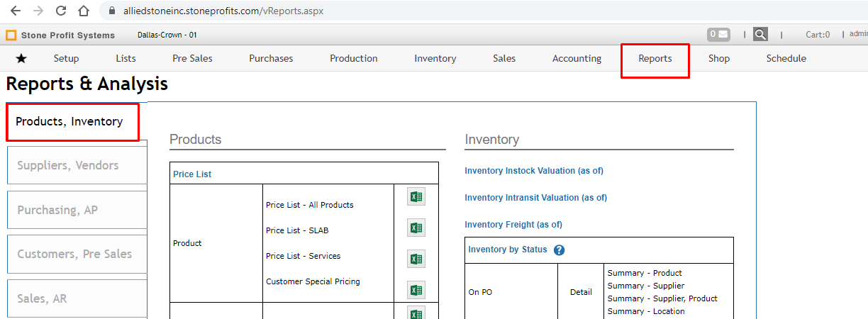Export Customer Special Pricing to Excel
This screenshot has width=868, height=319.
pos(416,289)
